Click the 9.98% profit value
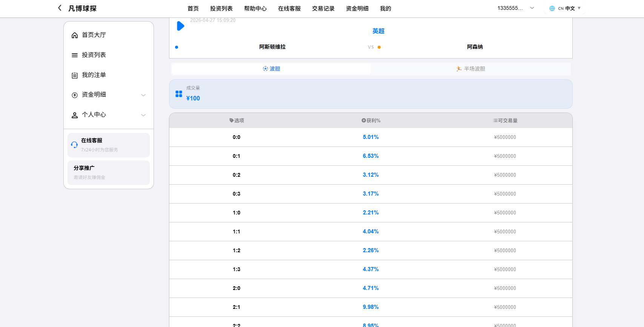 [371, 307]
